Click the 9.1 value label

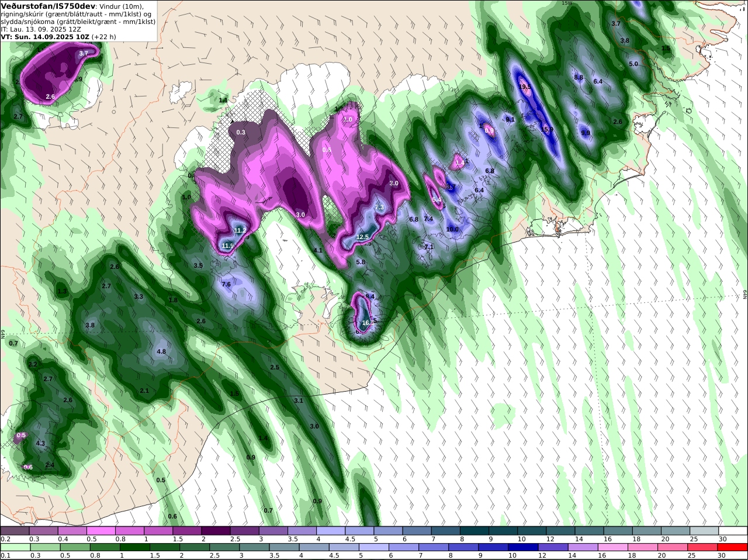[510, 119]
